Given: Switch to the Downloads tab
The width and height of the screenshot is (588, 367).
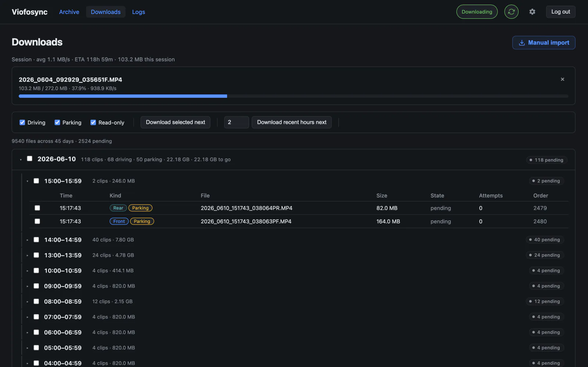Looking at the screenshot, I should 105,12.
